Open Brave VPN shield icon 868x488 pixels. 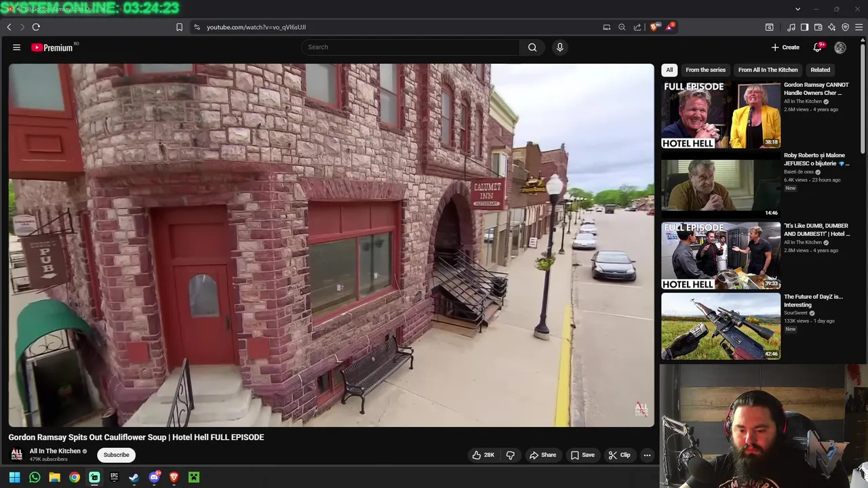pos(845,27)
